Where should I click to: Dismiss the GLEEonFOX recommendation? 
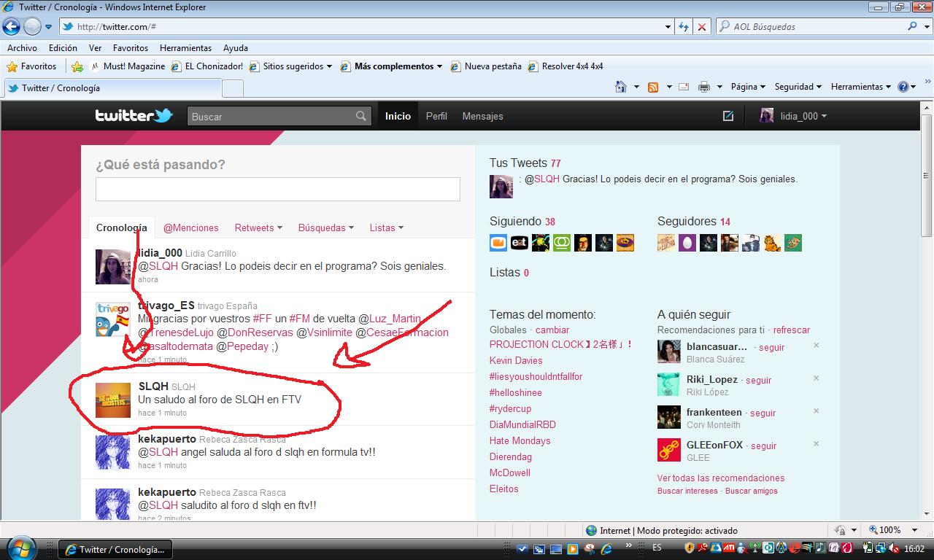click(817, 444)
